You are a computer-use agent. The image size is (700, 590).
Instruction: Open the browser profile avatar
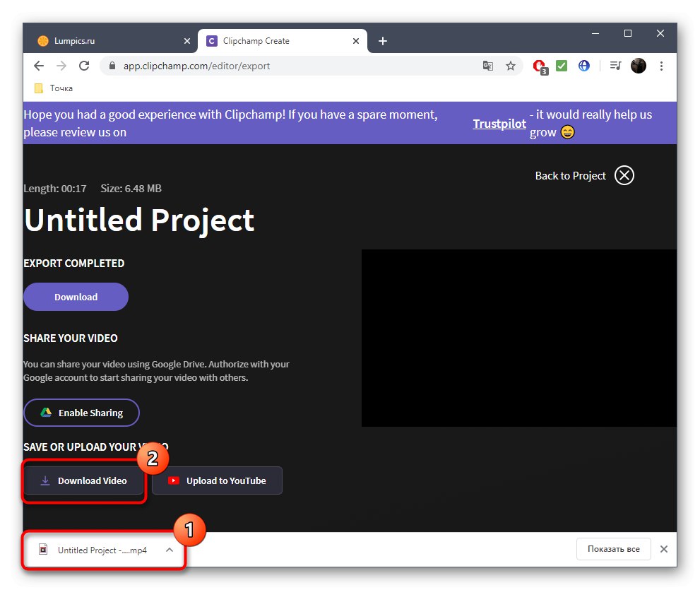click(638, 65)
